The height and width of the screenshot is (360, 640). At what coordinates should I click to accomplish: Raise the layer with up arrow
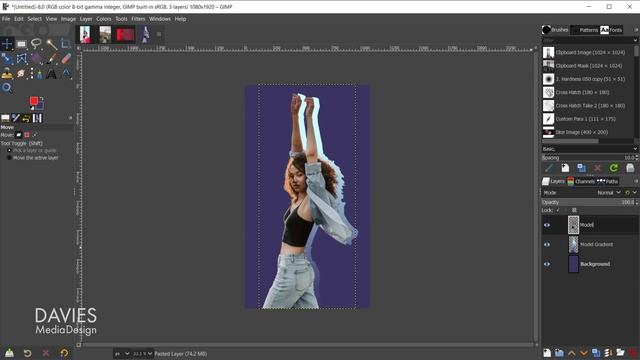click(571, 353)
